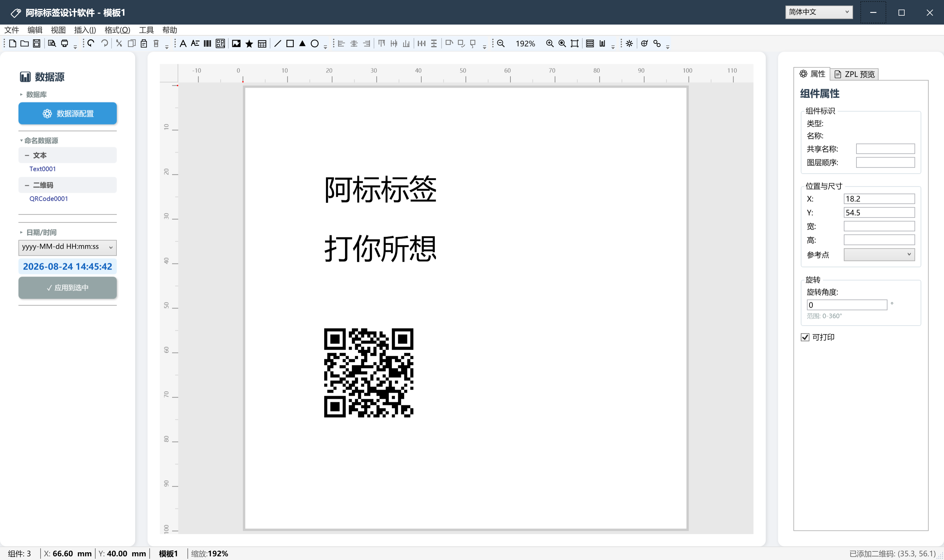Toggle the rulers display icon
Screen dimensions: 944x560
click(602, 43)
